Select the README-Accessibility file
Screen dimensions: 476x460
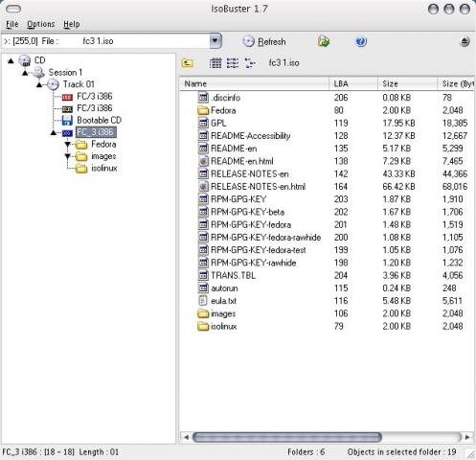(x=251, y=136)
